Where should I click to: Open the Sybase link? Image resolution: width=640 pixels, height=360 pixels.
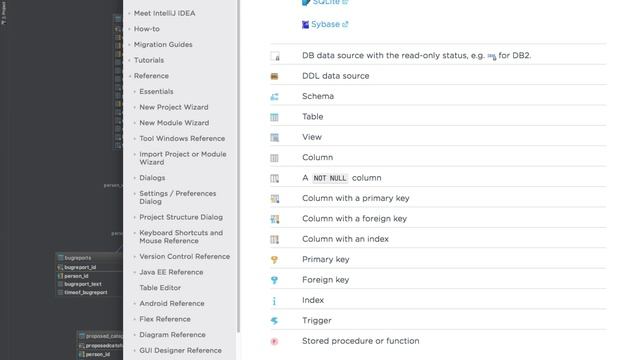325,24
